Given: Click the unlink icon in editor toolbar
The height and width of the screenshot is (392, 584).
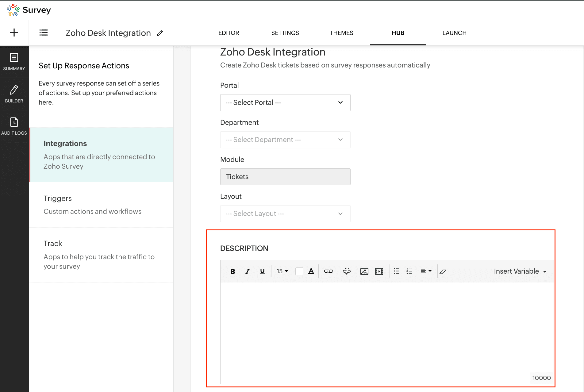Looking at the screenshot, I should [x=347, y=271].
